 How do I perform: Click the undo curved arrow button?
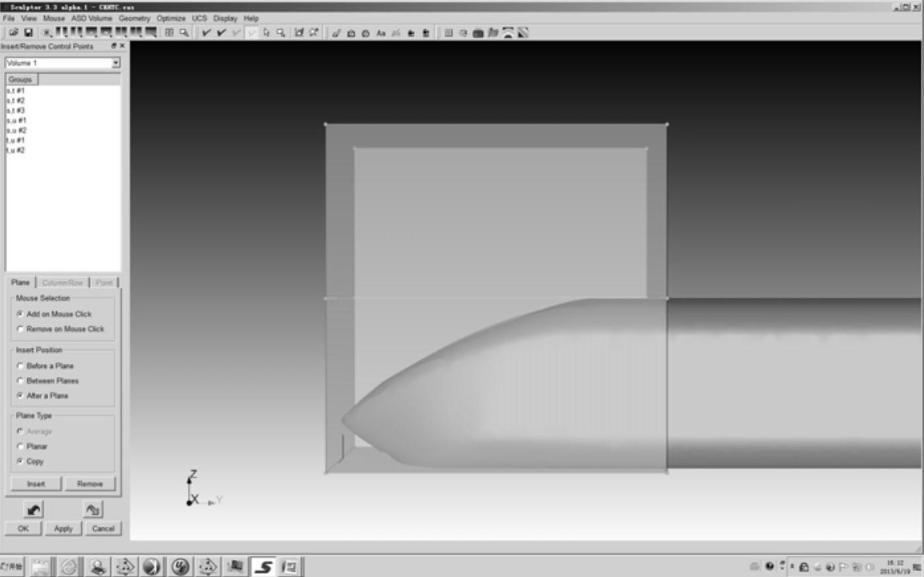coord(34,509)
